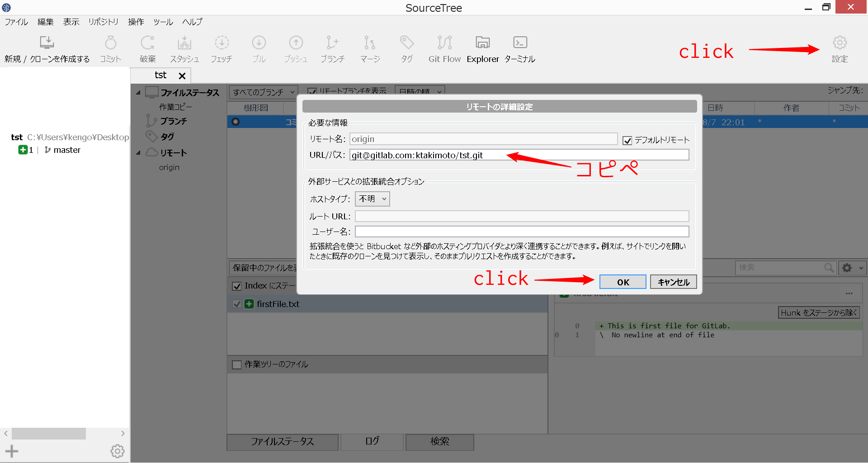Click the Tag (タグ) toolbar icon
The height and width of the screenshot is (463, 868).
pyautogui.click(x=407, y=43)
